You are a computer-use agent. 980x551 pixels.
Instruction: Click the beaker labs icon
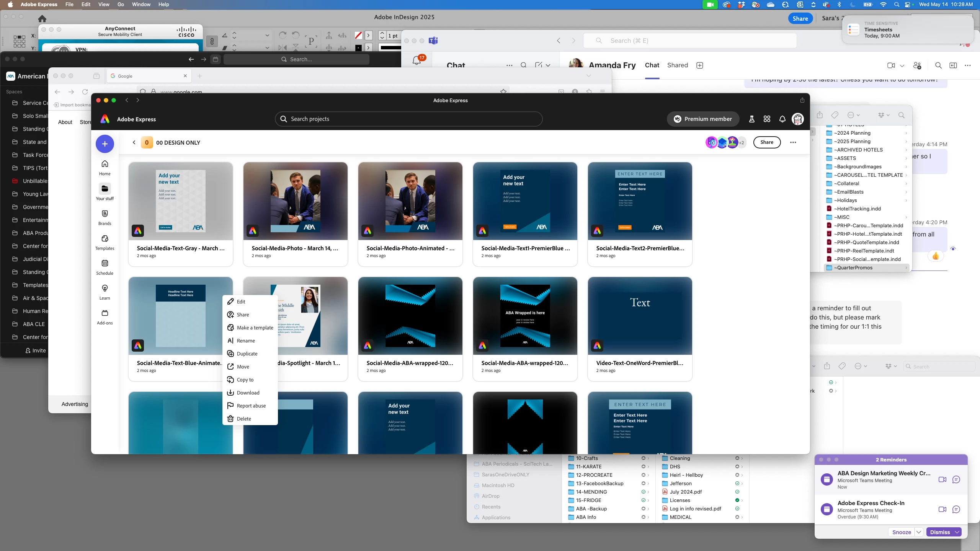point(751,119)
